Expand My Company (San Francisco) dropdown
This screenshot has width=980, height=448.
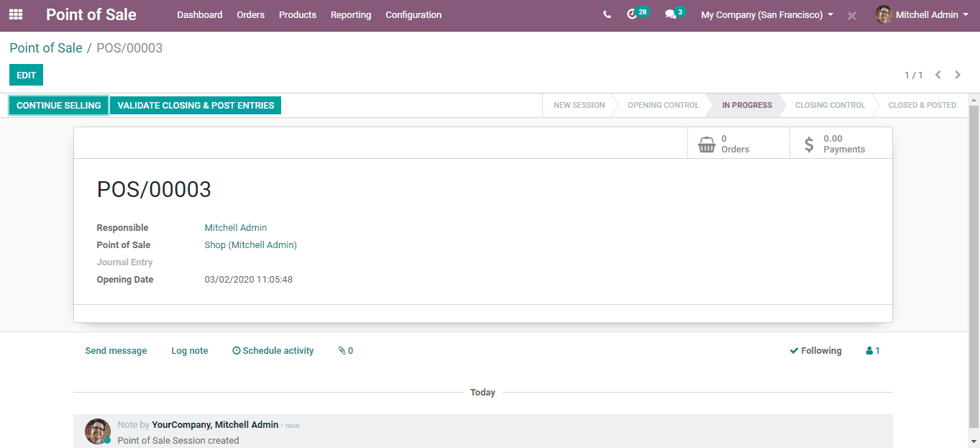tap(767, 14)
